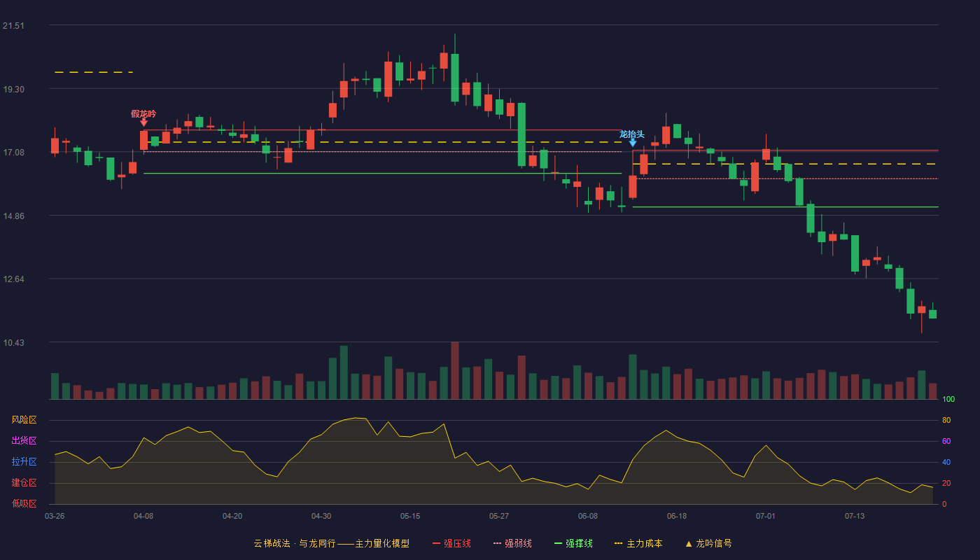Click the 60 indicator scale label
This screenshot has height=560, width=980.
pos(946,441)
